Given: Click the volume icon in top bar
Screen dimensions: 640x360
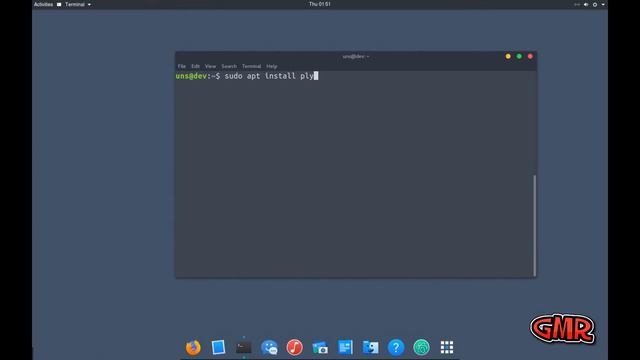Looking at the screenshot, I should [586, 4].
